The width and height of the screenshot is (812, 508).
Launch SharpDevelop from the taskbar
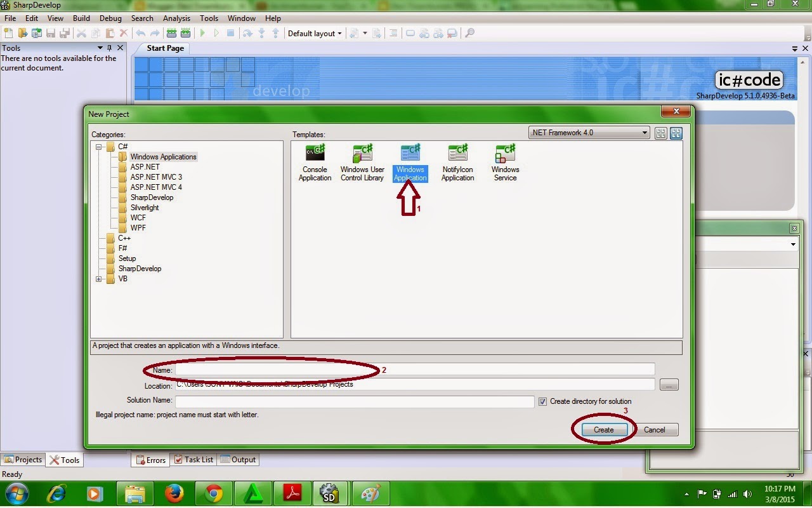330,493
